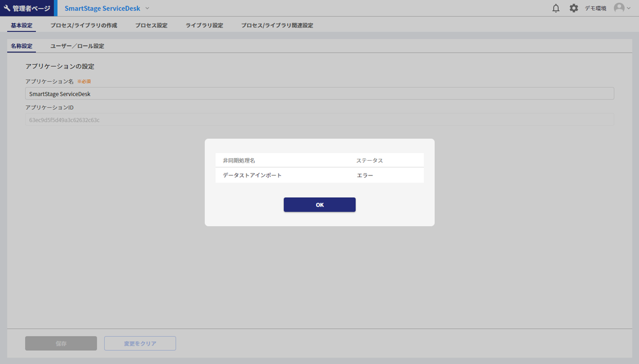Image resolution: width=639 pixels, height=364 pixels.
Task: Switch to ユーザー／ロール設定 sub-tab
Action: click(77, 46)
